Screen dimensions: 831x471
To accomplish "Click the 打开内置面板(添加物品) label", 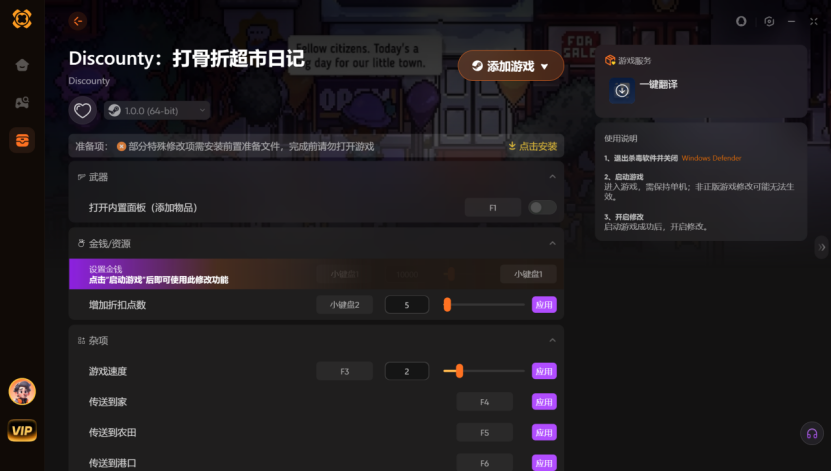I will [x=143, y=208].
